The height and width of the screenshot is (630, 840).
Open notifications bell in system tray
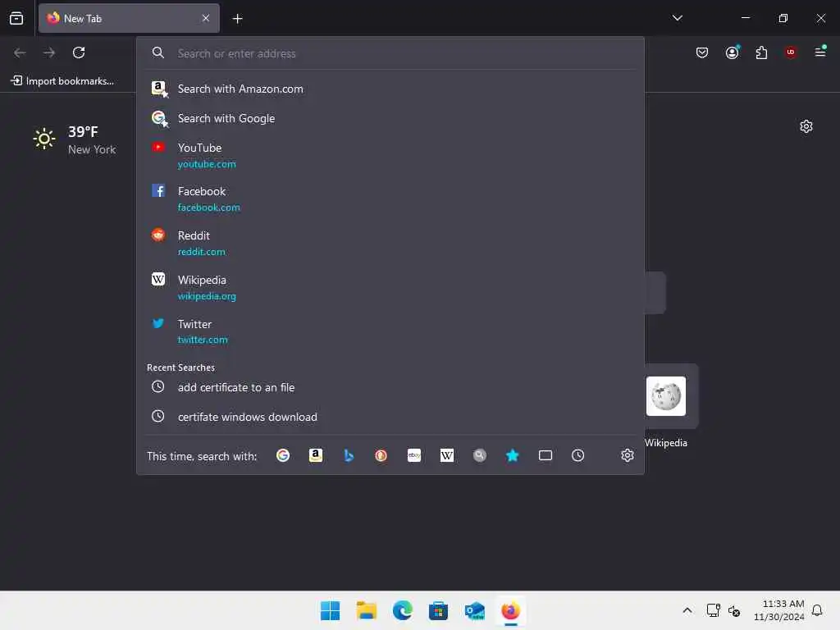pyautogui.click(x=817, y=610)
